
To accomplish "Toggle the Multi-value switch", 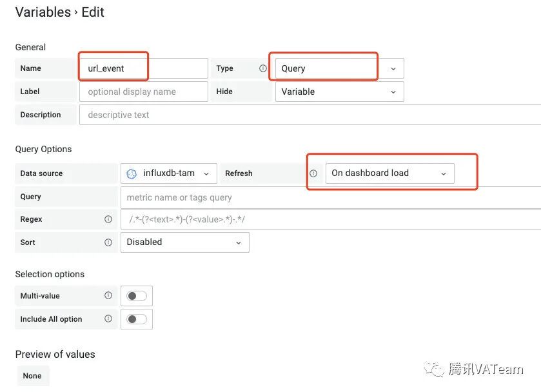I will tap(137, 296).
